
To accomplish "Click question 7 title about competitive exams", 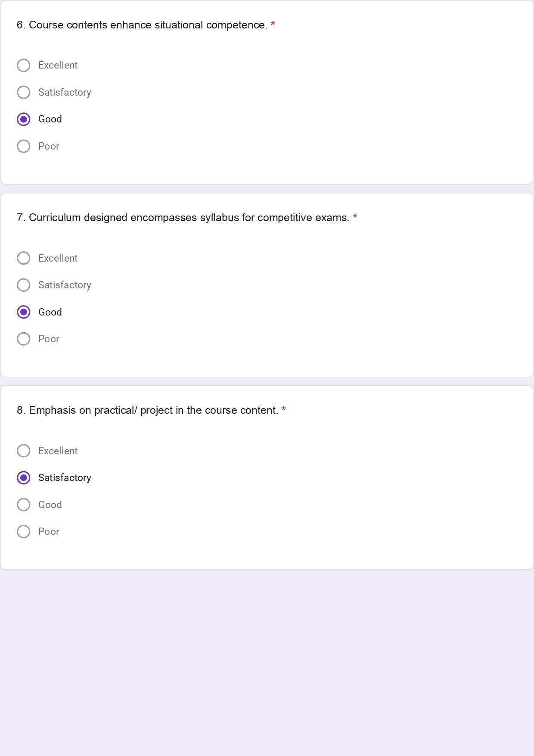I will click(x=183, y=218).
